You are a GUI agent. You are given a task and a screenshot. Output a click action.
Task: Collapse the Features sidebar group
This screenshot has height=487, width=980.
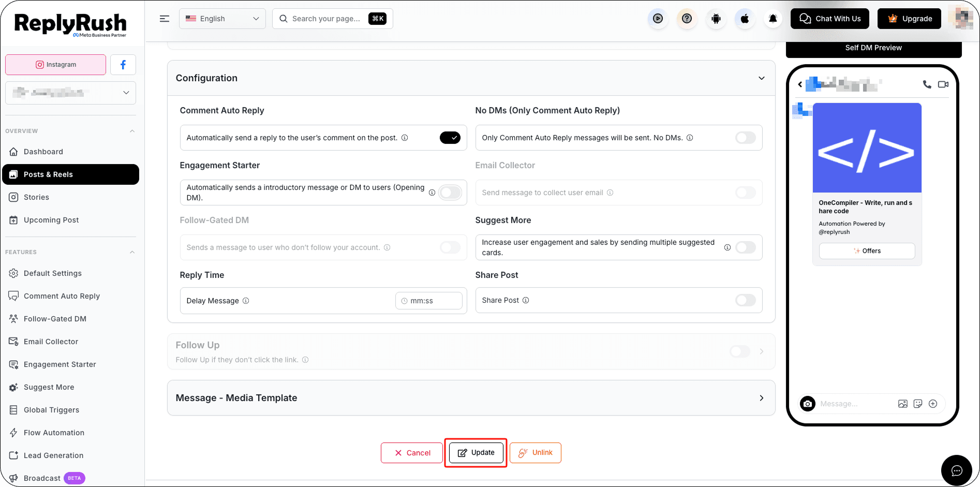[132, 252]
